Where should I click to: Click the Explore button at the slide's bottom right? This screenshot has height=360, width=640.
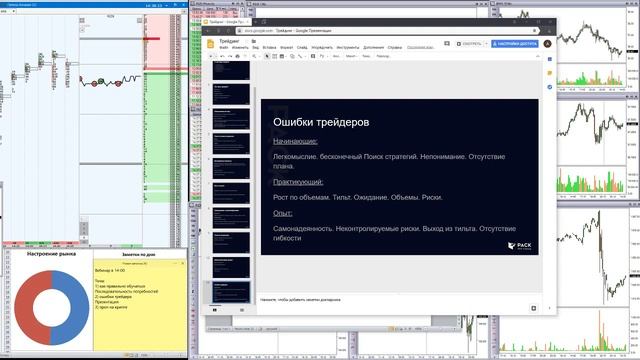point(533,308)
